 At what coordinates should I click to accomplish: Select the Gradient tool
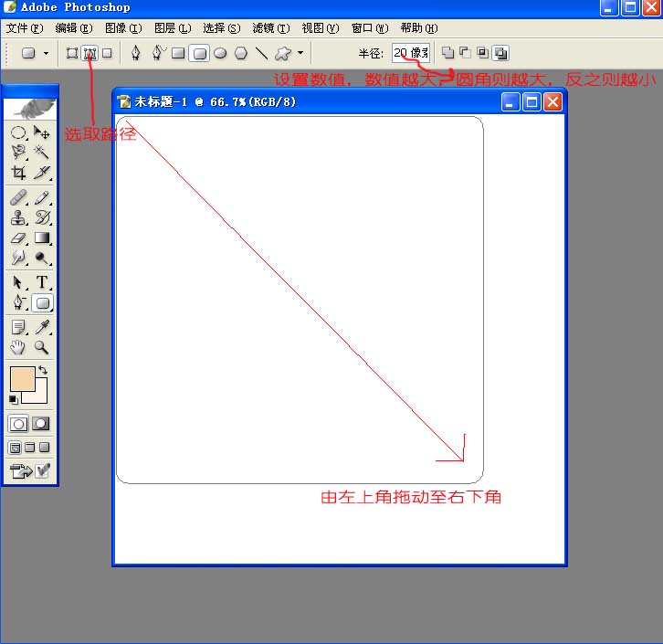pyautogui.click(x=41, y=238)
